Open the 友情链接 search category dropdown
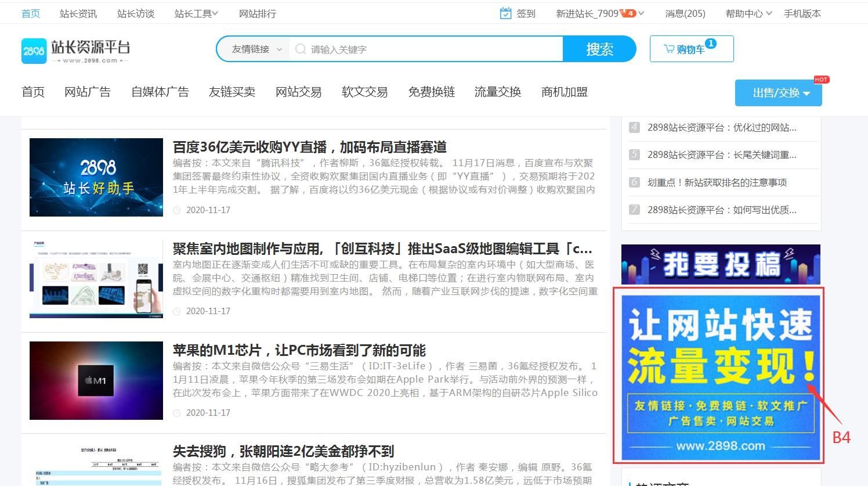The height and width of the screenshot is (486, 868). [256, 49]
